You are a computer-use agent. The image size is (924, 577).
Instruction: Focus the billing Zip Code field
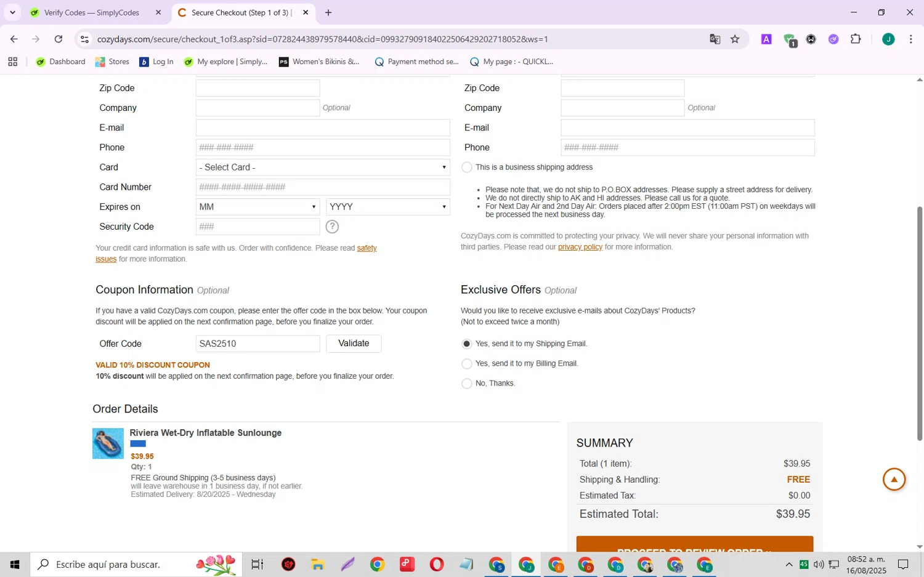pos(257,88)
